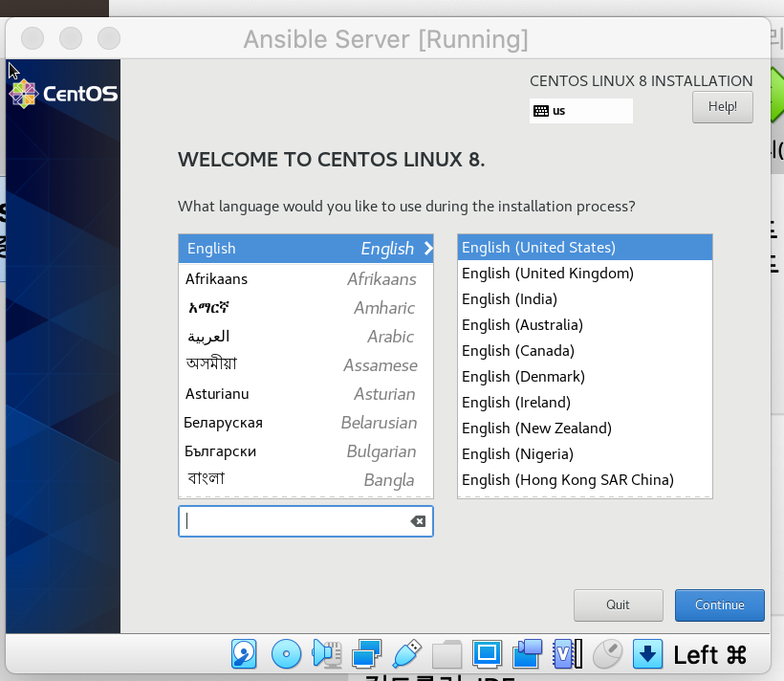The image size is (784, 681).
Task: Open the keyboard capture arrow icon
Action: coord(647,653)
